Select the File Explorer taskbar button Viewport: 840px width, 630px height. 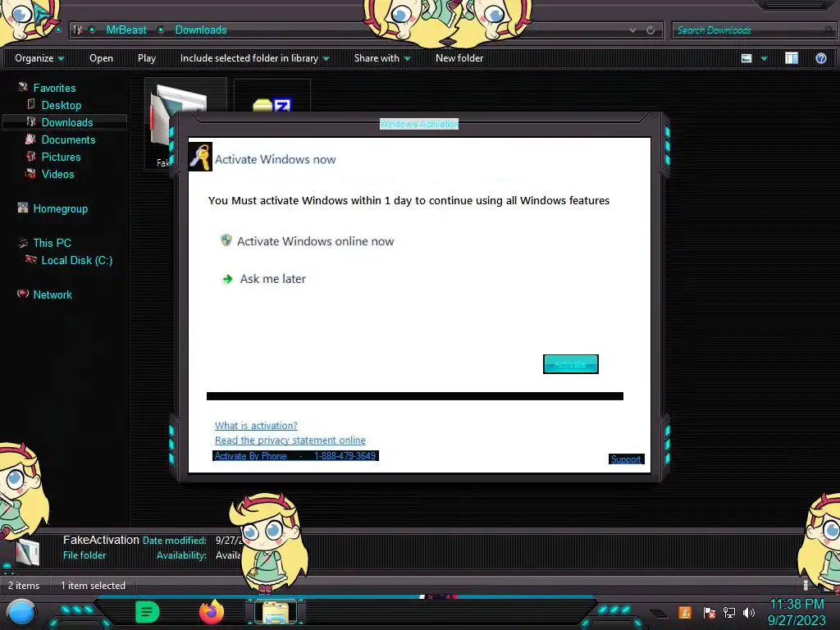tap(276, 612)
